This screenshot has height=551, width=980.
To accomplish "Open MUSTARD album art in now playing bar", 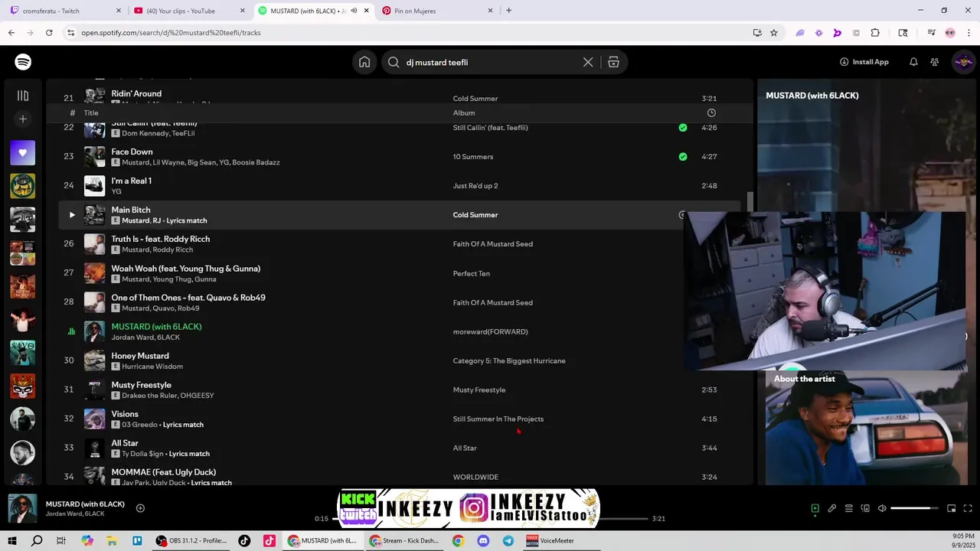I will (23, 509).
